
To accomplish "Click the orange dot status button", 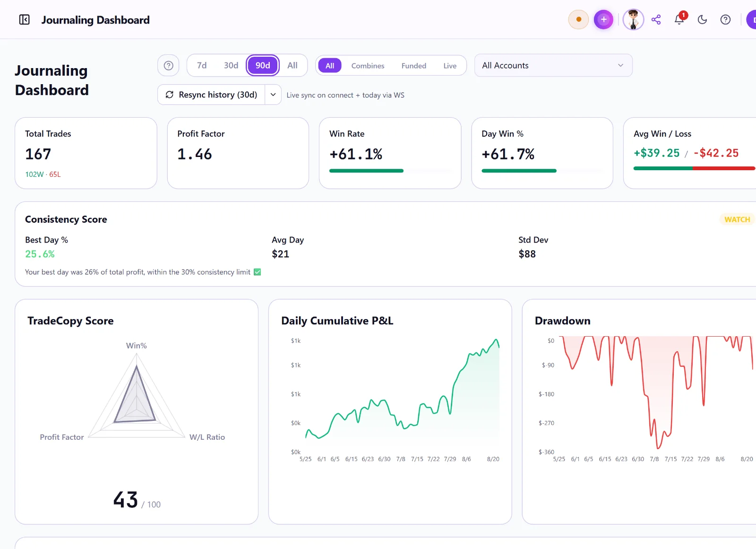I will tap(578, 19).
